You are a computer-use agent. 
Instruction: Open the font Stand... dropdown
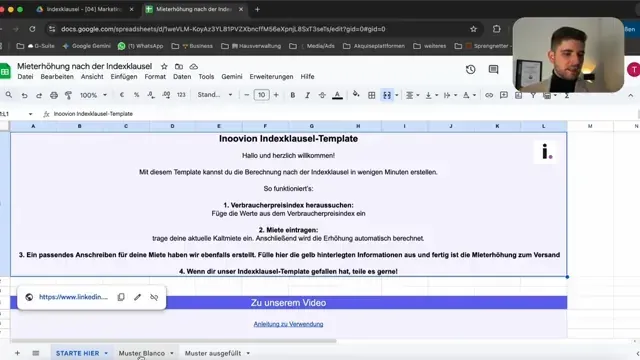pos(215,95)
